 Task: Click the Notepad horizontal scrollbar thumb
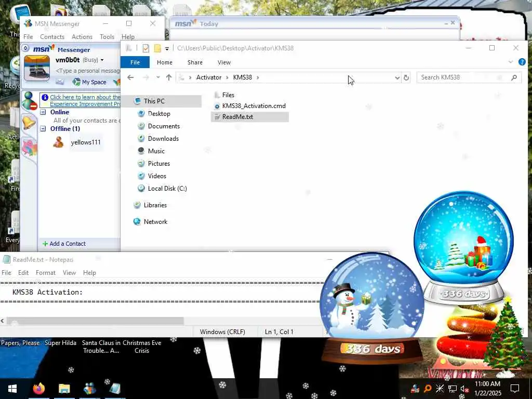pyautogui.click(x=95, y=321)
